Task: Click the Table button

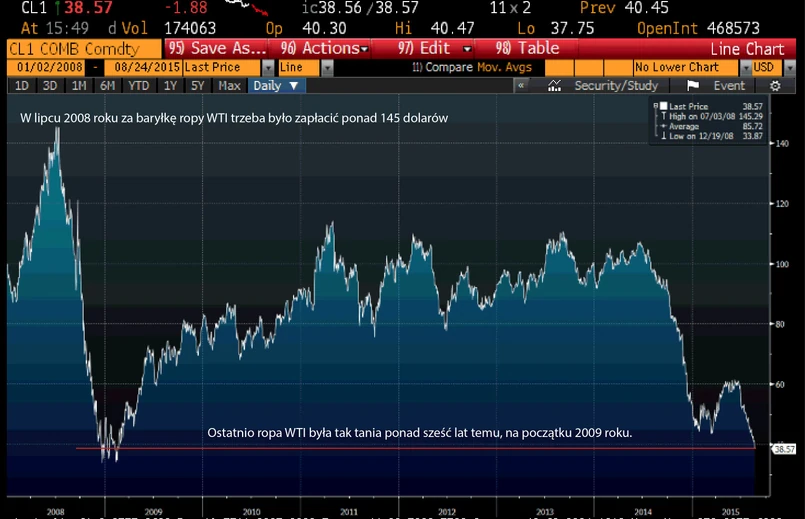Action: [x=527, y=48]
